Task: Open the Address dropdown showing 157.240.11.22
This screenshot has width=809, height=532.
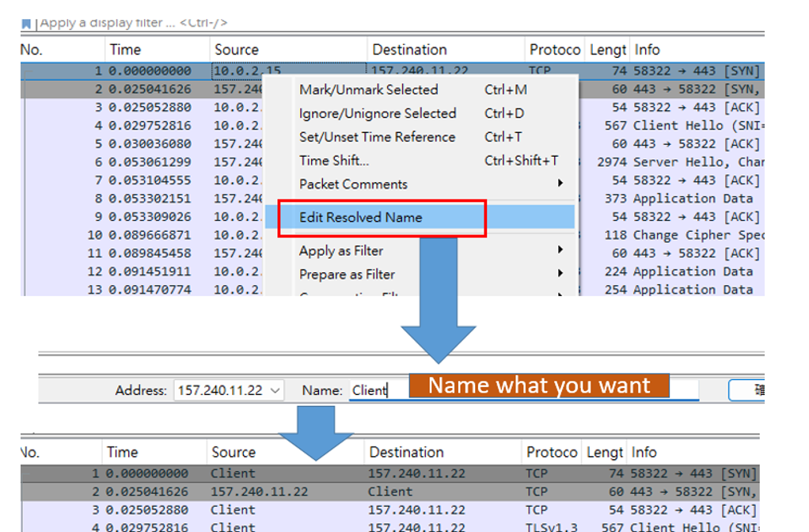Action: click(x=229, y=390)
